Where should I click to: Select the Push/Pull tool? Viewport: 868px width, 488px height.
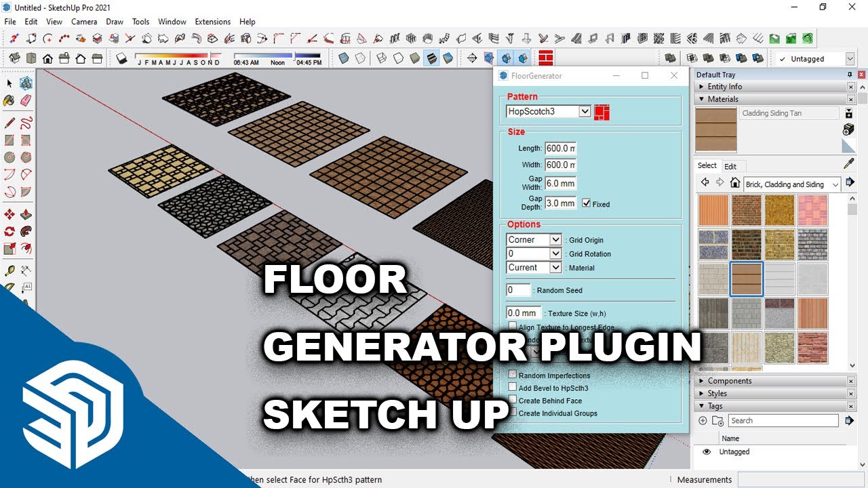[26, 215]
